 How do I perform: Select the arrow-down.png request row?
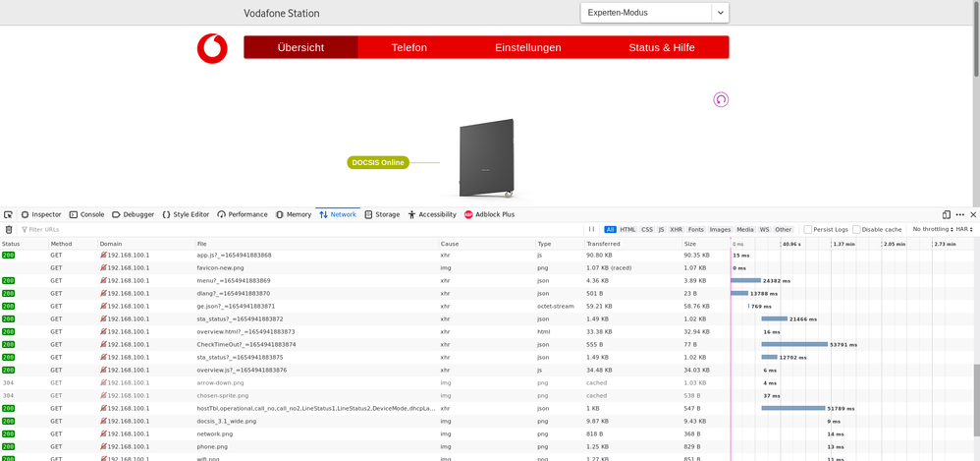pyautogui.click(x=486, y=382)
